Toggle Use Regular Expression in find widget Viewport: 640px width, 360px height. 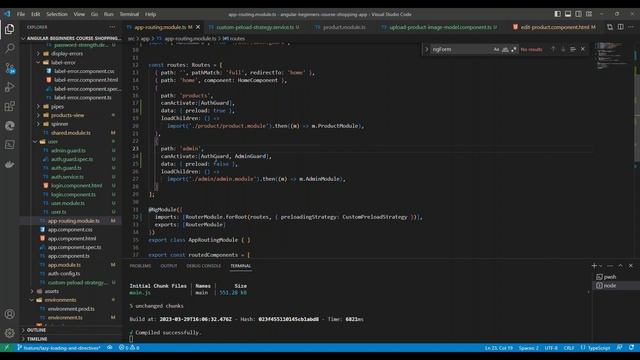tap(513, 49)
